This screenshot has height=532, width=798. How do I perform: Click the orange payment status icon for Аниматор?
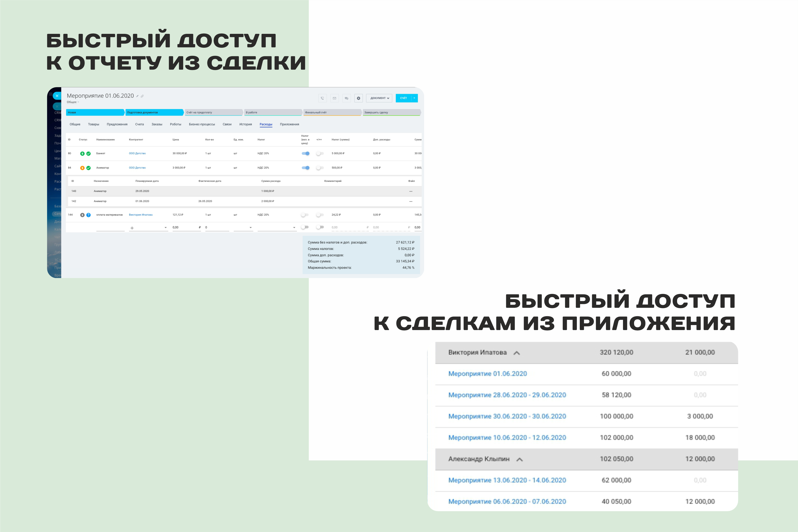click(x=82, y=168)
